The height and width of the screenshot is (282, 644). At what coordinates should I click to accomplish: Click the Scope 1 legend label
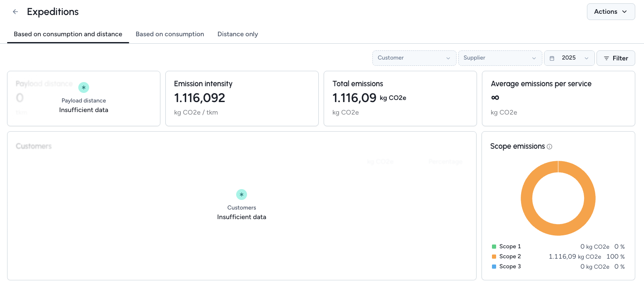tap(510, 247)
